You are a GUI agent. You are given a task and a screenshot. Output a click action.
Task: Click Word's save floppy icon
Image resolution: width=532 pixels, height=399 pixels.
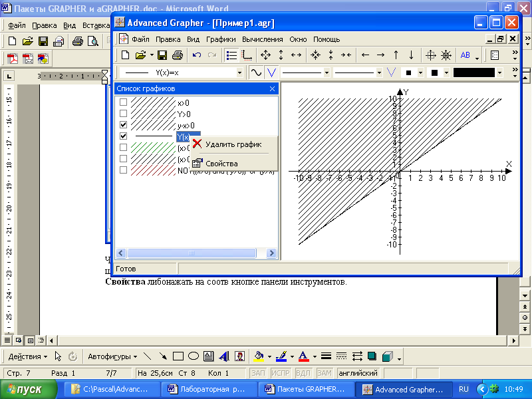(x=43, y=41)
